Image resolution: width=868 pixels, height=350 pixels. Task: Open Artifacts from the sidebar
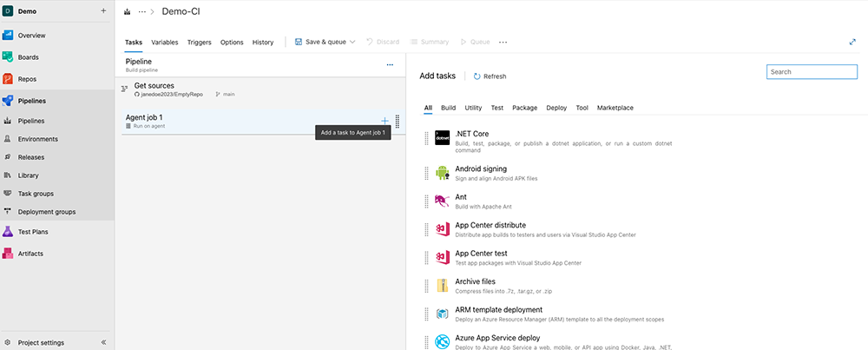coord(30,254)
